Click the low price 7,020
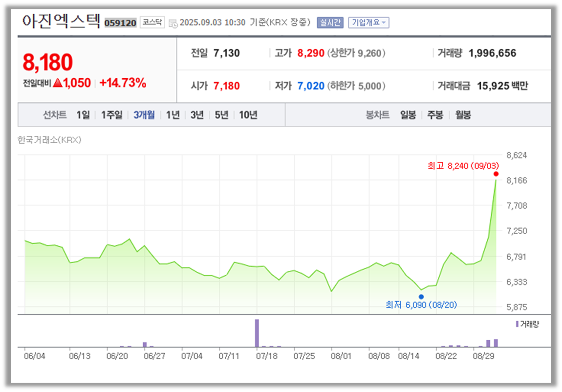562x392 pixels. click(x=311, y=86)
